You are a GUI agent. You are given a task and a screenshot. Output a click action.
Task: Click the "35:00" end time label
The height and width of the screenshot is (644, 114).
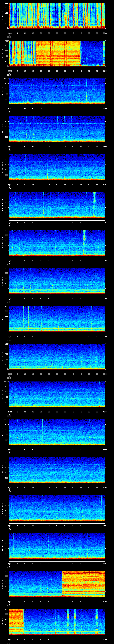pyautogui.click(x=105, y=223)
